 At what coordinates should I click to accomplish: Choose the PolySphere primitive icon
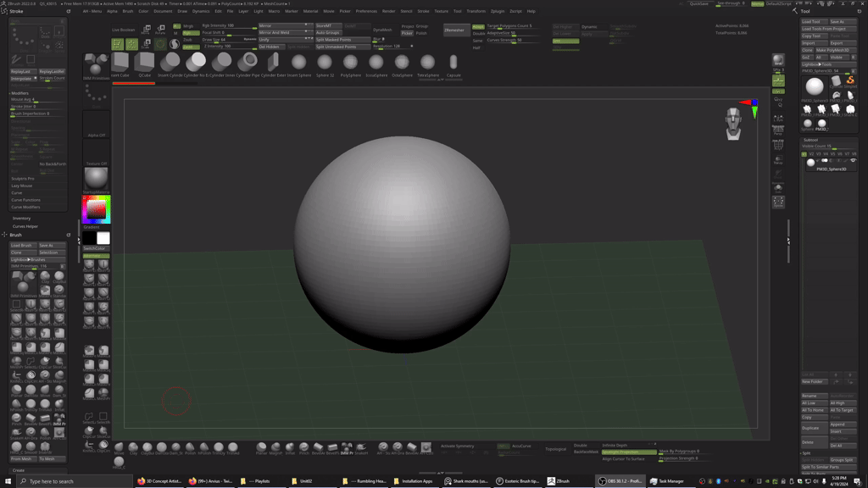pyautogui.click(x=350, y=64)
